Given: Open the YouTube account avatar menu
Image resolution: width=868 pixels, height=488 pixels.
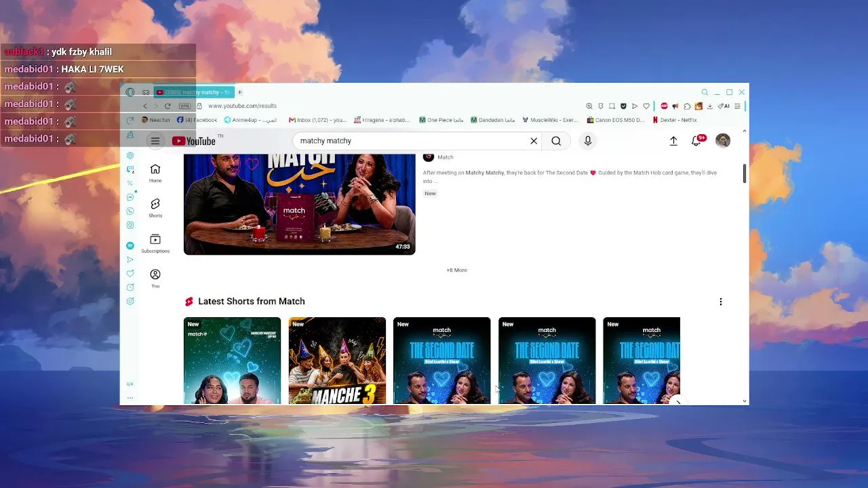Looking at the screenshot, I should click(x=723, y=140).
